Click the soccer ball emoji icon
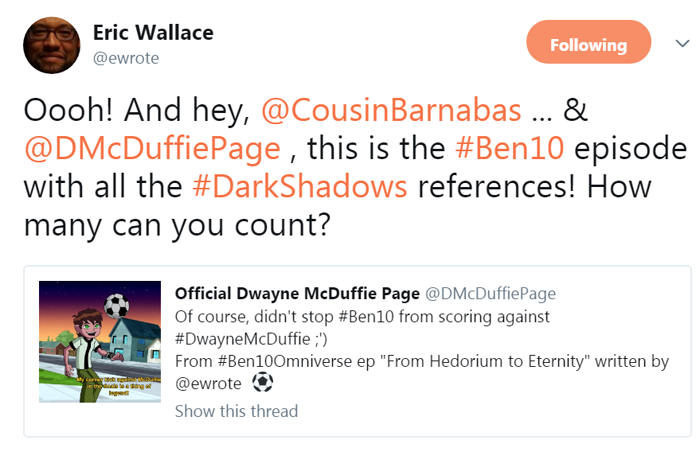The width and height of the screenshot is (700, 452). (262, 382)
